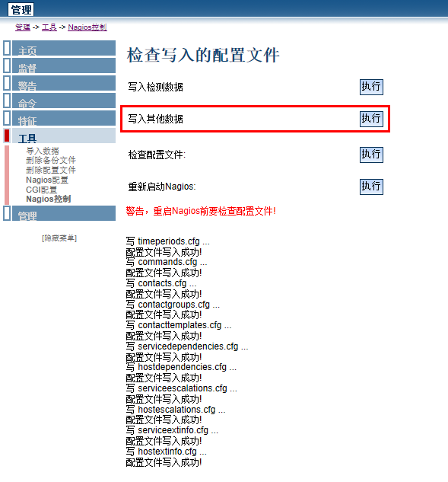Click the 检查配置文件: label
Image resolution: width=448 pixels, height=482 pixels.
pyautogui.click(x=157, y=155)
